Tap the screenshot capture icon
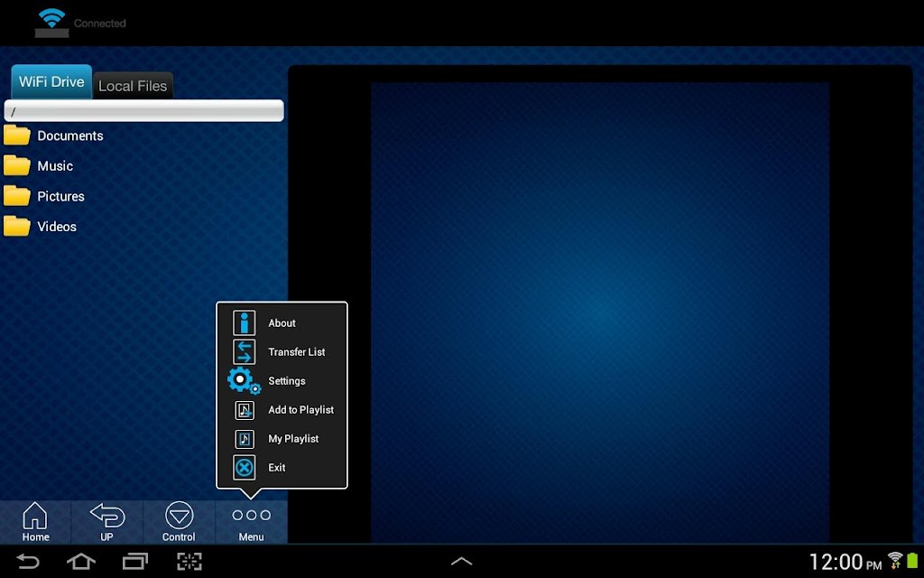Screen dimensions: 924x578 click(x=189, y=561)
